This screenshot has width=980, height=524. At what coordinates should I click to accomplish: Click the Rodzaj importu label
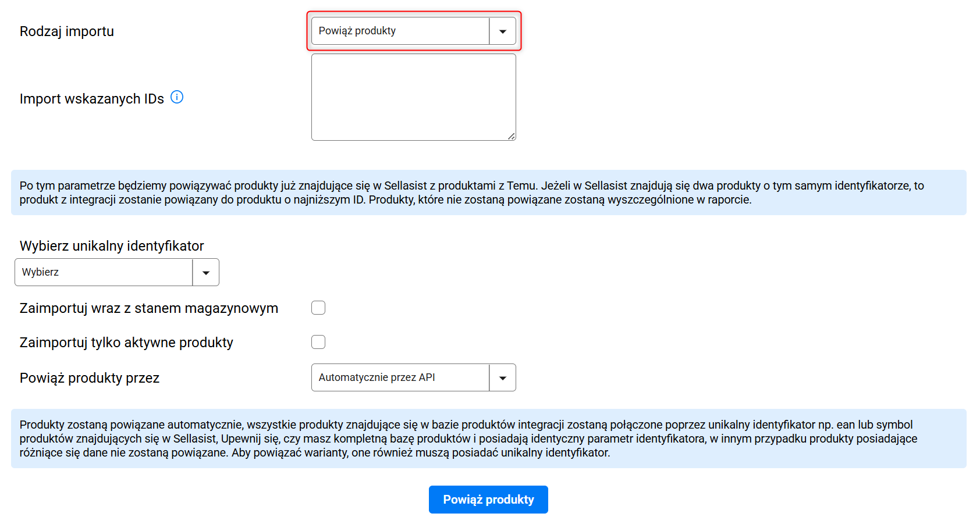(67, 31)
